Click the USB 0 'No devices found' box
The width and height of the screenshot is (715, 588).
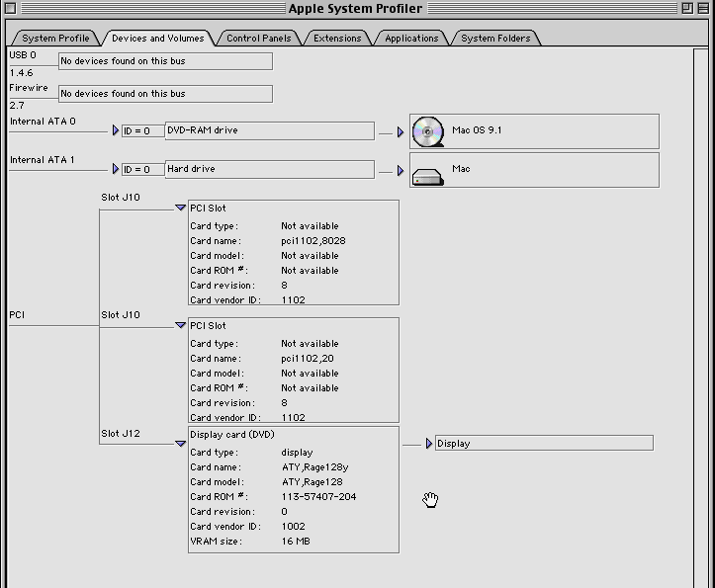[165, 61]
